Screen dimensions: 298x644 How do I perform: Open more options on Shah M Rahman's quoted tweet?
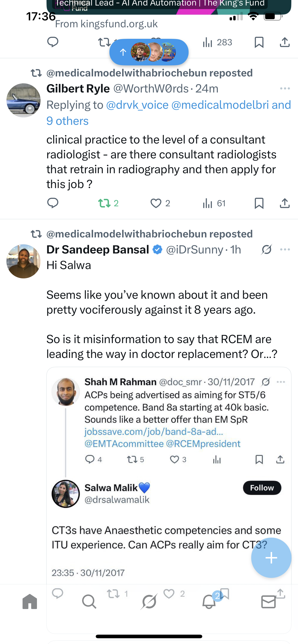point(281,382)
